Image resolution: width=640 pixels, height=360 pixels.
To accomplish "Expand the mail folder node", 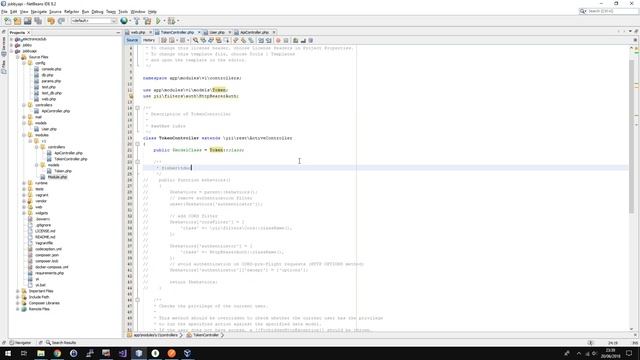I will [24, 117].
